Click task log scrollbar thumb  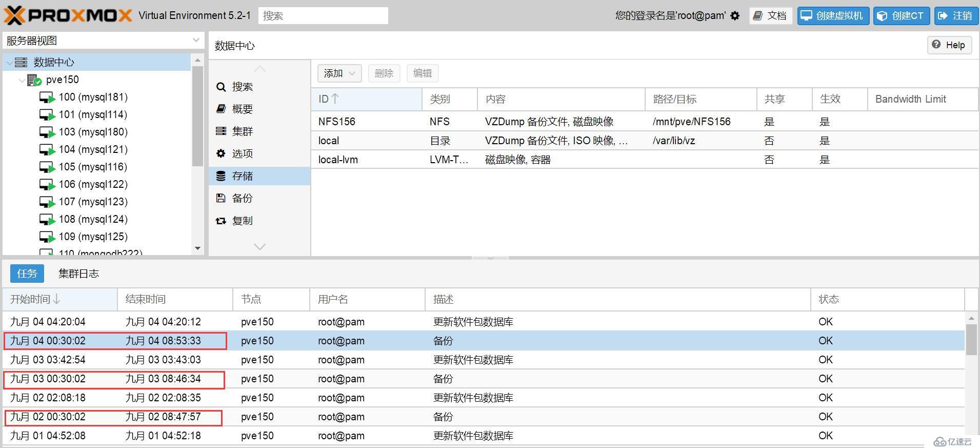pos(971,339)
